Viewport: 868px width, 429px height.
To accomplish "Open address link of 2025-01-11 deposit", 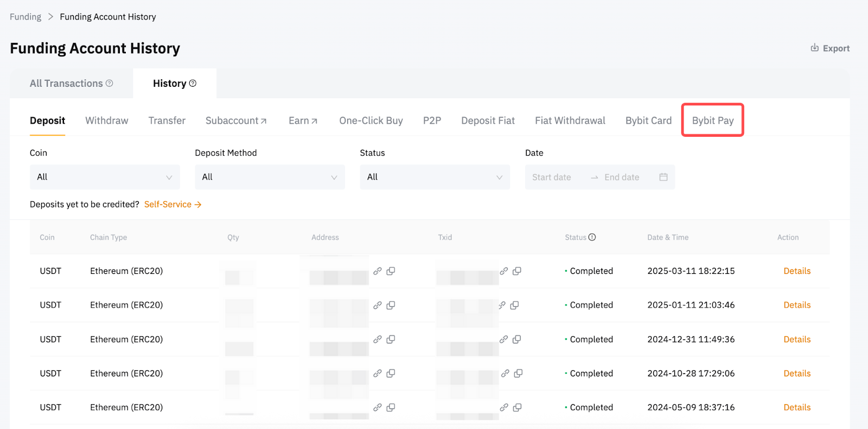I will pos(378,305).
